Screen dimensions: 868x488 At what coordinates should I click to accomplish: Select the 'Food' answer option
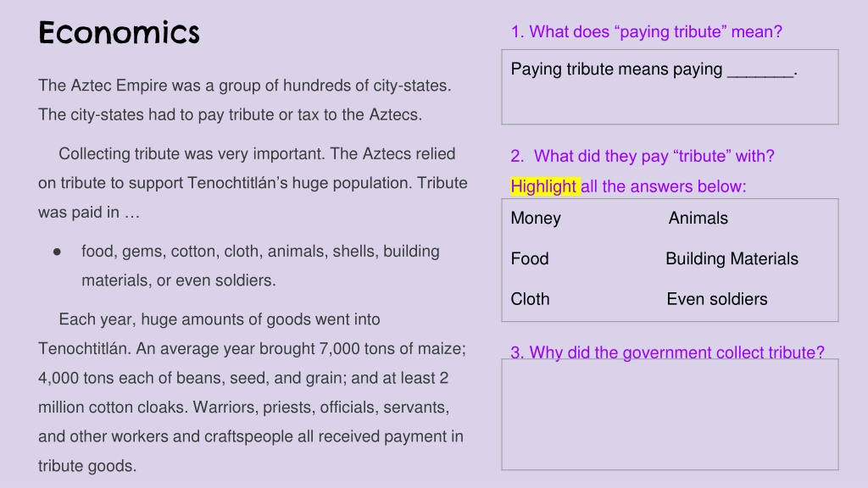(x=530, y=258)
